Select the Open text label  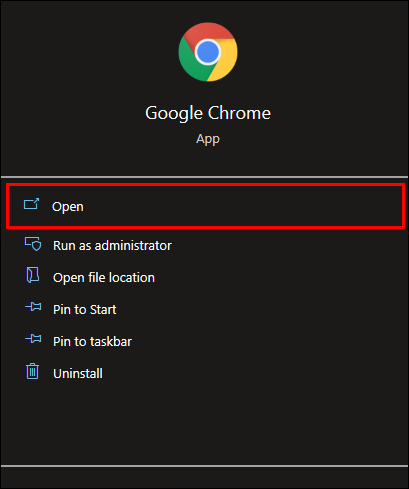pos(68,207)
